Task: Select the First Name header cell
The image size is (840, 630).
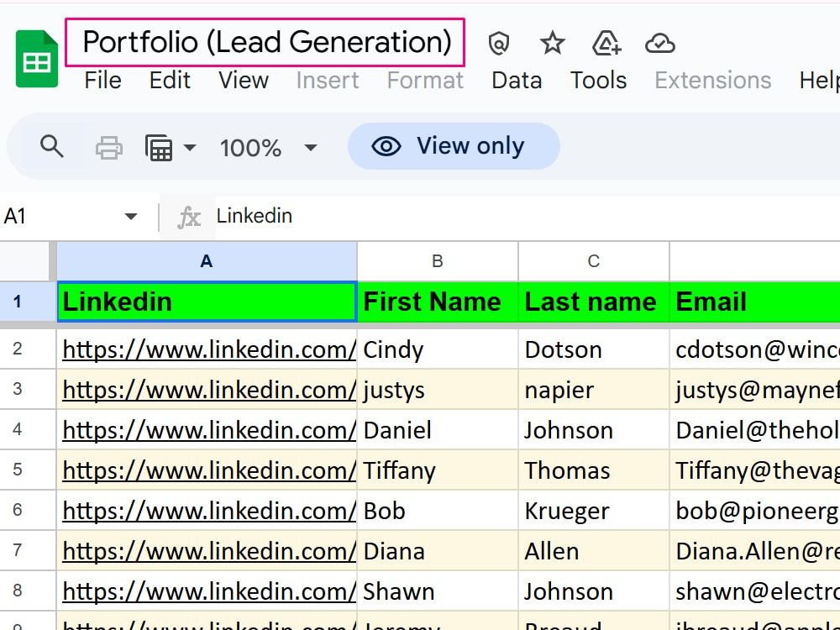Action: [438, 302]
